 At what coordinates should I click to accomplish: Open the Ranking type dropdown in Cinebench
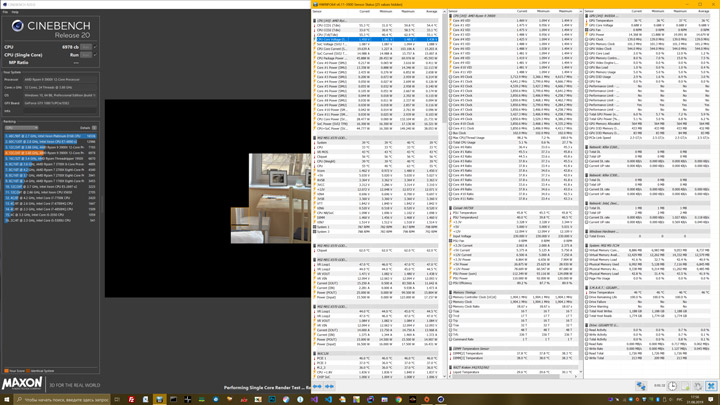pos(21,128)
